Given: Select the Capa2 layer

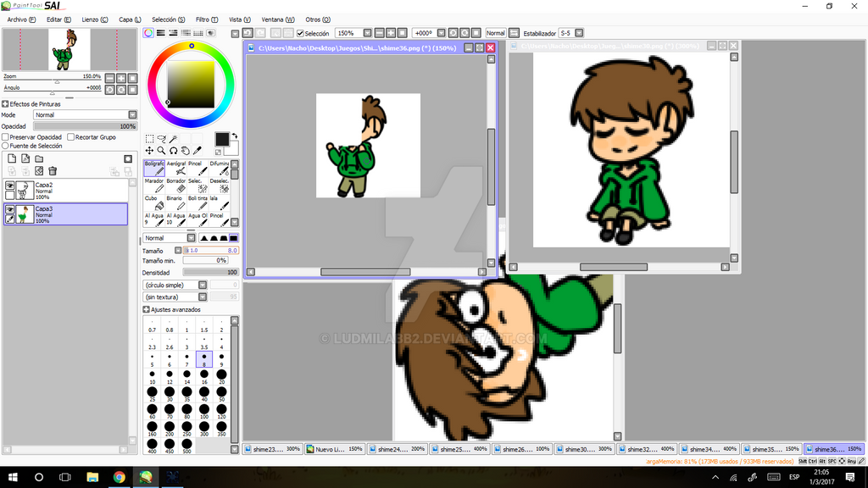Looking at the screenshot, I should click(x=66, y=191).
